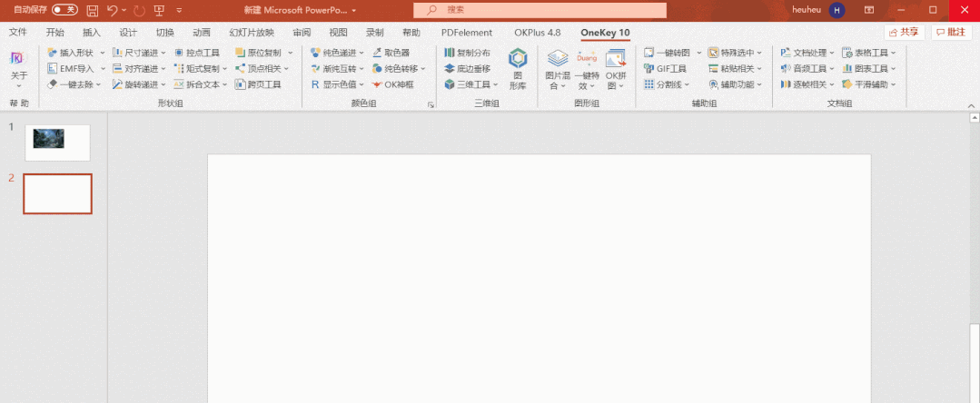The image size is (980, 403).
Task: Toggle the 自动保存 AutoSave switch
Action: point(64,10)
